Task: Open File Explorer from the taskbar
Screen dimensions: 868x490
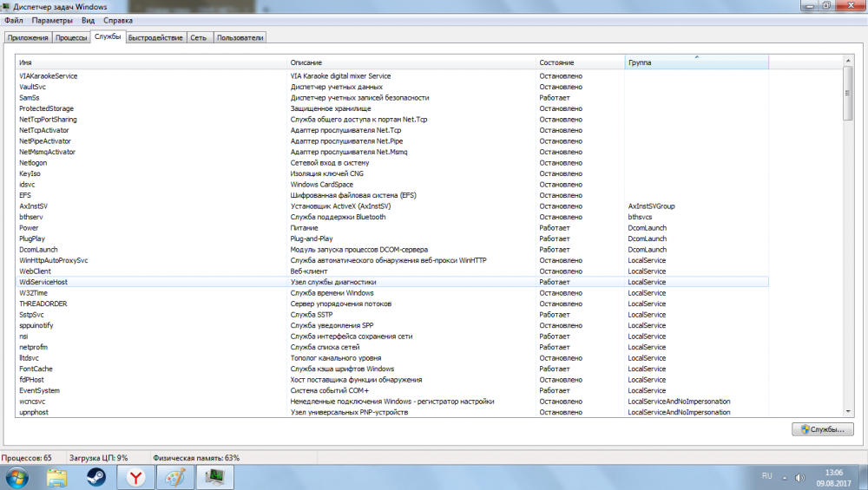Action: click(58, 477)
